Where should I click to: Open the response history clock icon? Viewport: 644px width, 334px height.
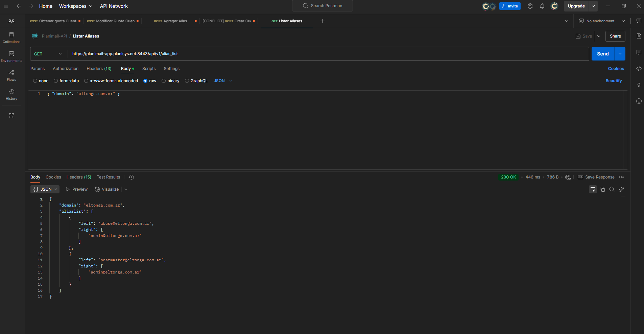(x=132, y=177)
